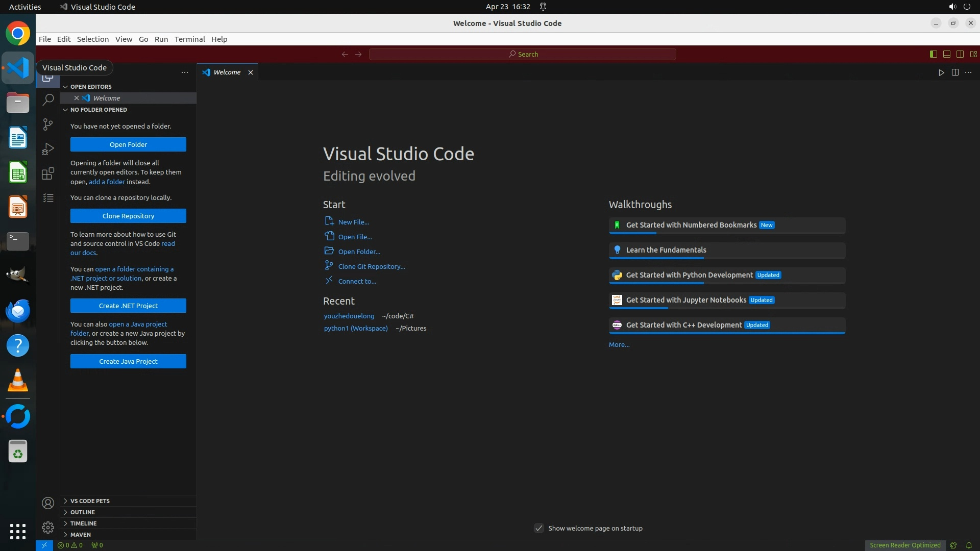Click the Python Development walkthrough progress bar
This screenshot has height=551, width=980.
pos(727,283)
